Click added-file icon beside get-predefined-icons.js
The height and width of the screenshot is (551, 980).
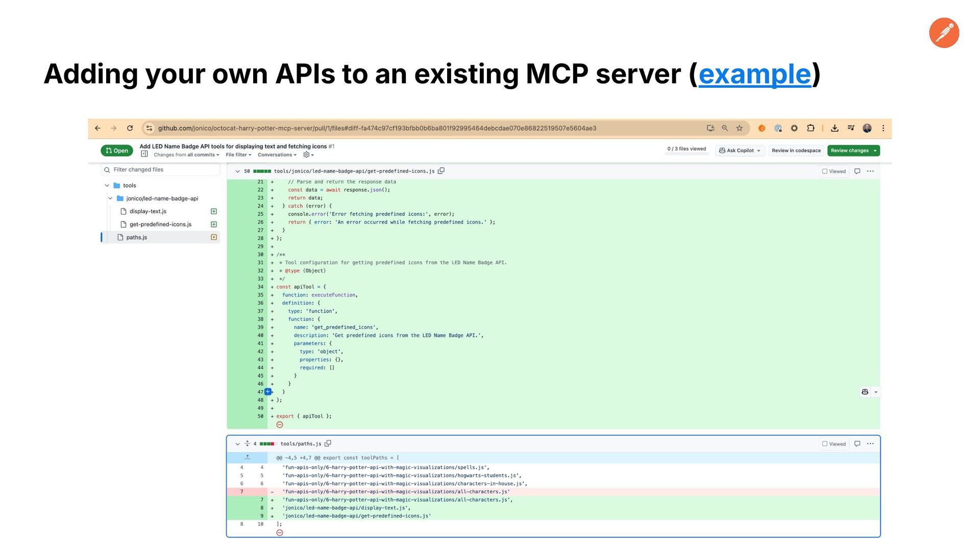coord(214,224)
